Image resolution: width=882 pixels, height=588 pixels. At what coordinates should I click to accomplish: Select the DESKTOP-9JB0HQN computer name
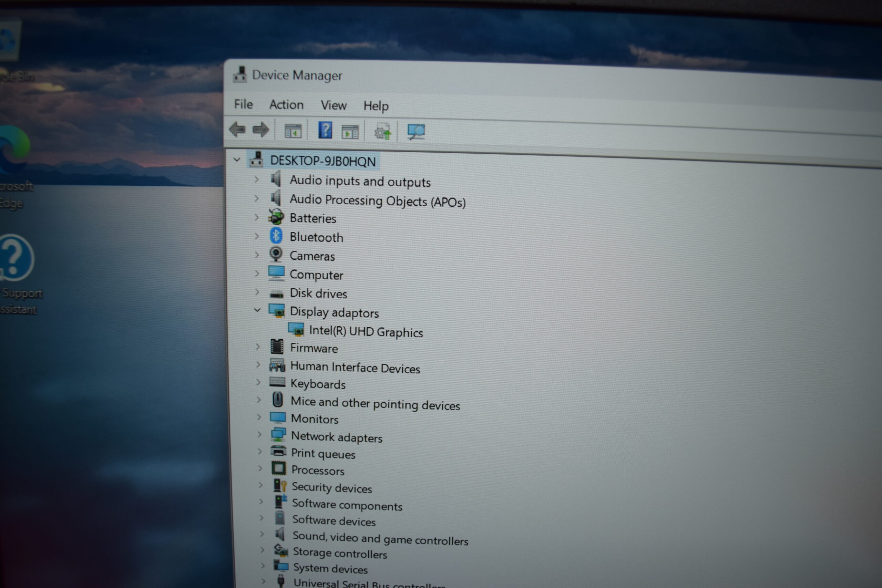coord(323,161)
